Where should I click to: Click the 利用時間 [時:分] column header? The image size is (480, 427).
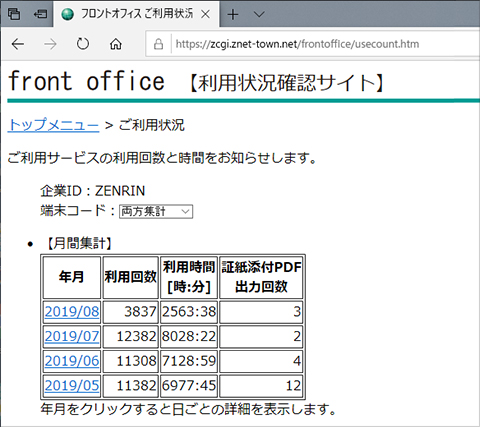coord(189,277)
